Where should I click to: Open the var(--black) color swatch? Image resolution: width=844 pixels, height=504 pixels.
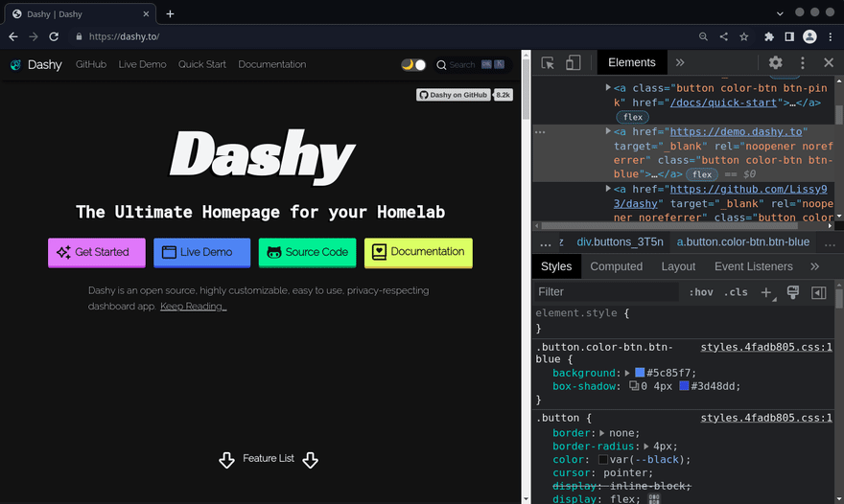pos(603,459)
